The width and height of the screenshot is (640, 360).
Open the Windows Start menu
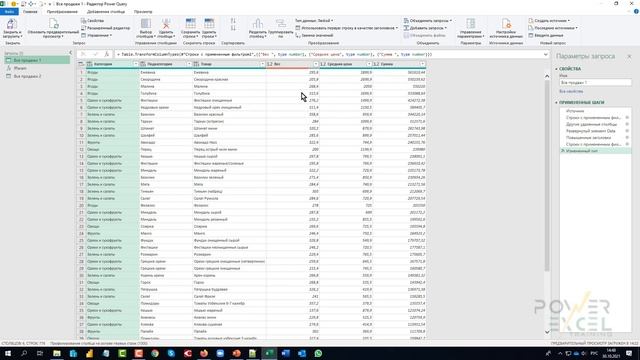tap(8, 353)
